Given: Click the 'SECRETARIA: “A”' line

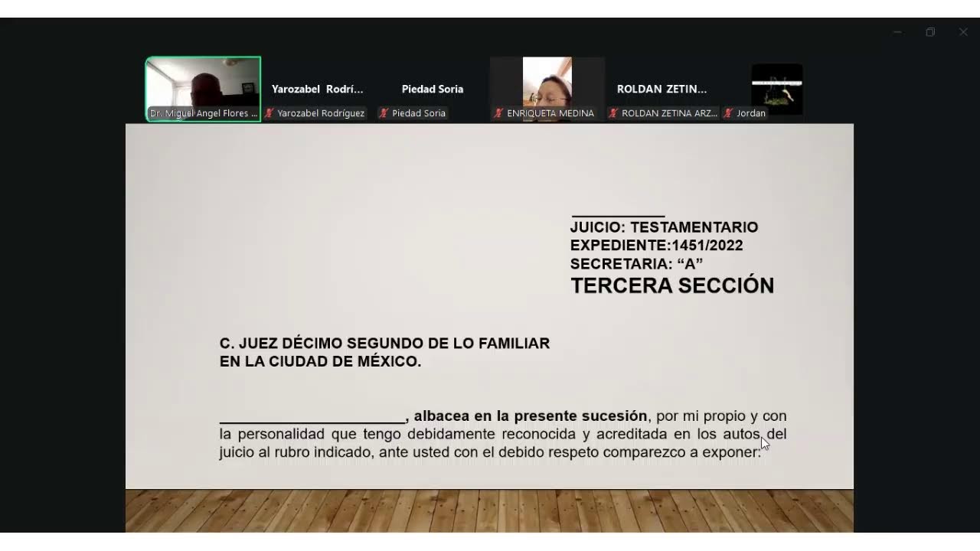Looking at the screenshot, I should [636, 264].
